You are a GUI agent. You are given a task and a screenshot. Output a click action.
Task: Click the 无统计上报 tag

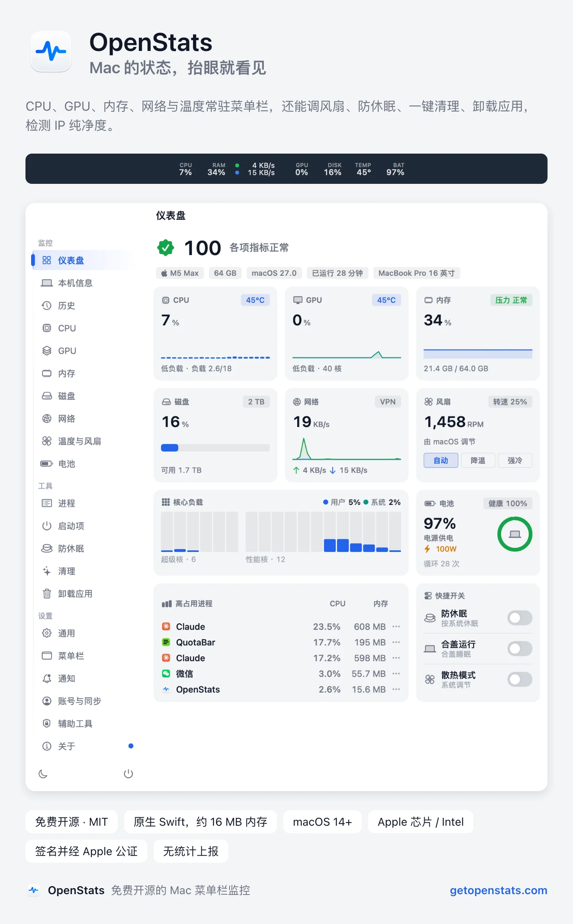click(x=191, y=851)
